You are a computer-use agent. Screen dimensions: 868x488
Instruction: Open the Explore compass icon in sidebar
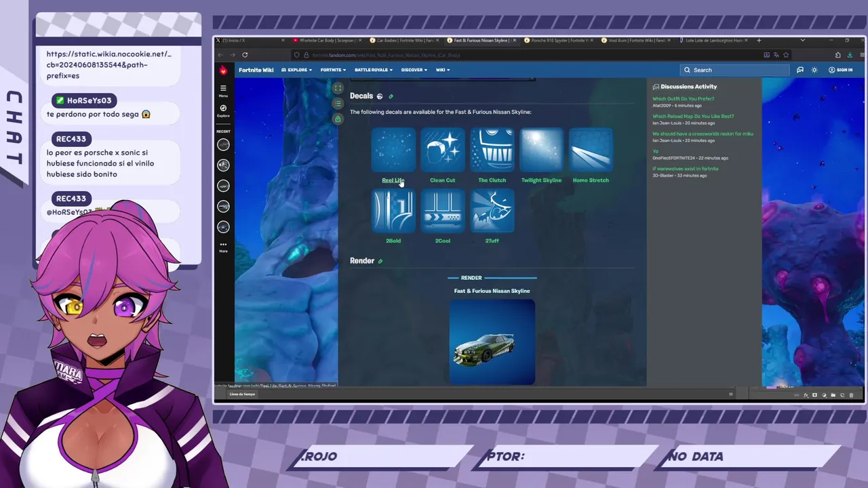coord(223,108)
